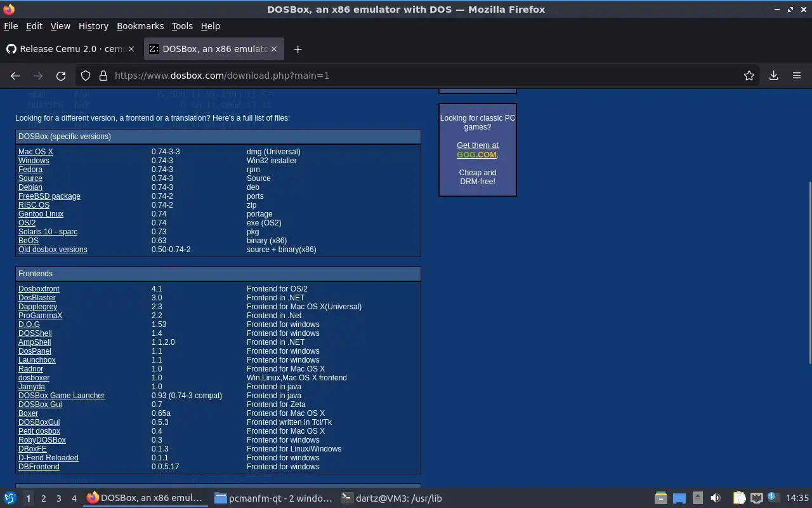Click the DosBlaster frontend link
812x508 pixels.
(x=37, y=298)
